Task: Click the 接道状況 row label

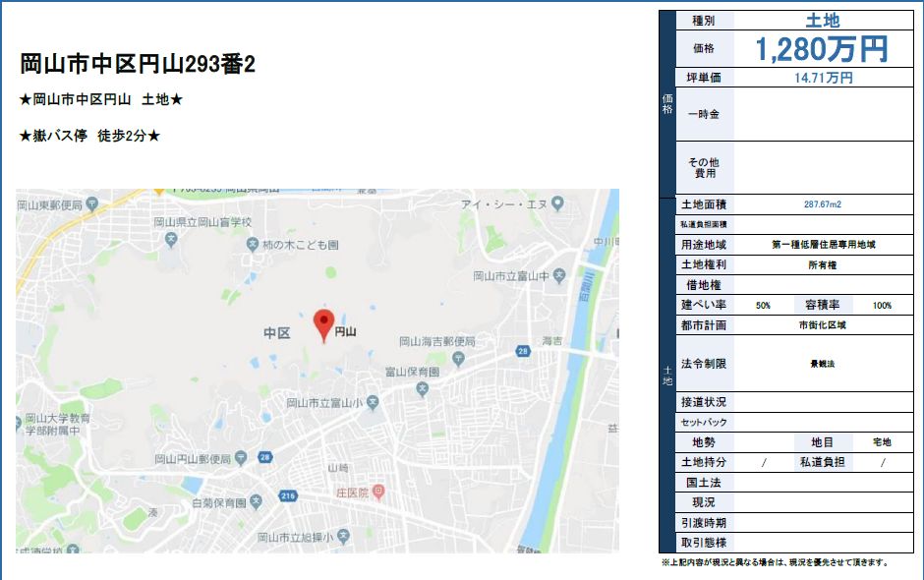Action: 704,402
